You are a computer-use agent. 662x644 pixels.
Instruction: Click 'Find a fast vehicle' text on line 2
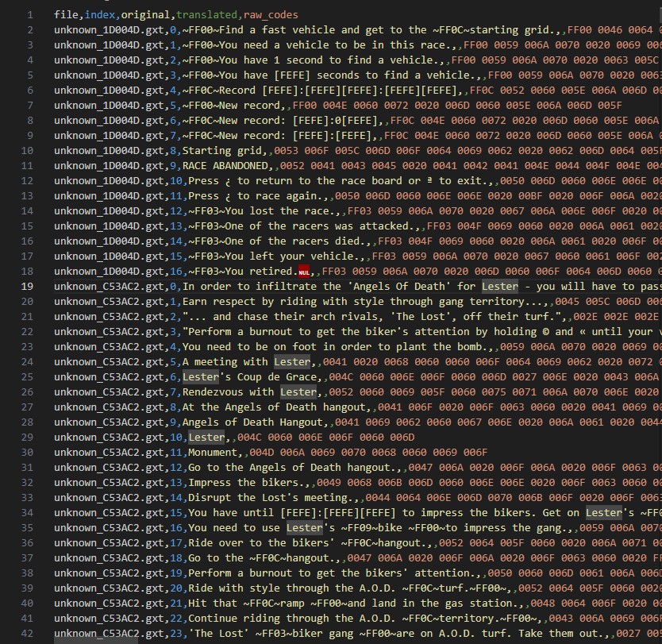(x=277, y=30)
